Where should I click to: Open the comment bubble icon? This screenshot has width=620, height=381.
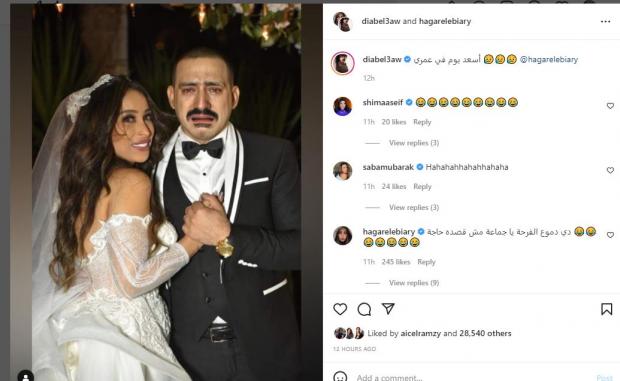pyautogui.click(x=364, y=309)
